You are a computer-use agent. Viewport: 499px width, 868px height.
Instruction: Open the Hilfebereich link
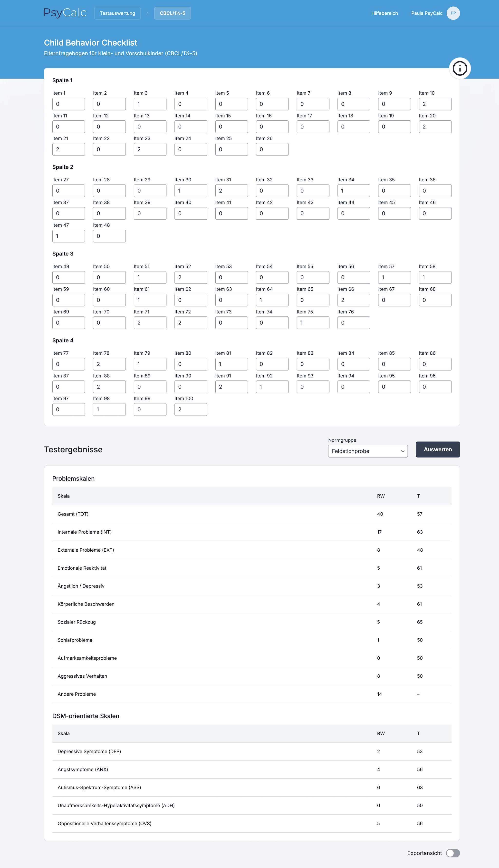(384, 13)
